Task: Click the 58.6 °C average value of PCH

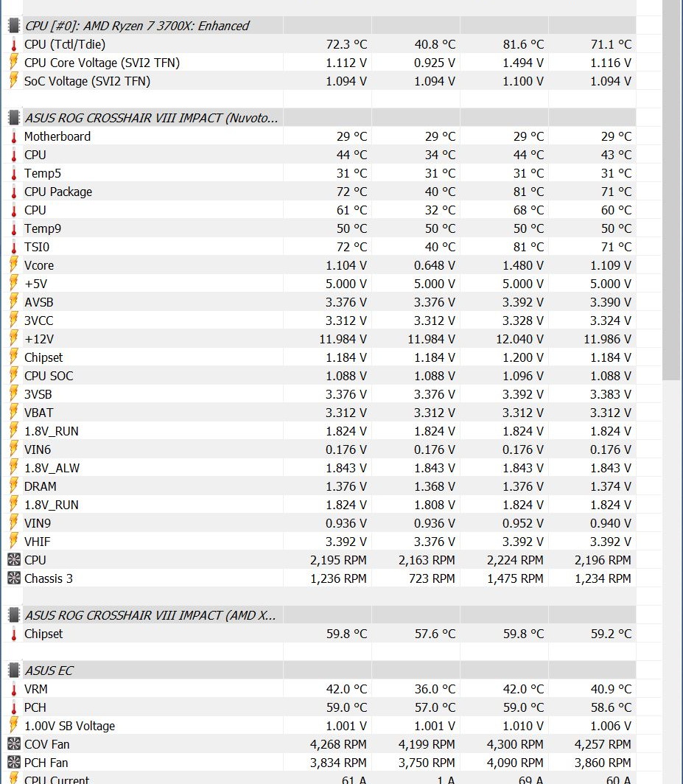Action: tap(611, 707)
